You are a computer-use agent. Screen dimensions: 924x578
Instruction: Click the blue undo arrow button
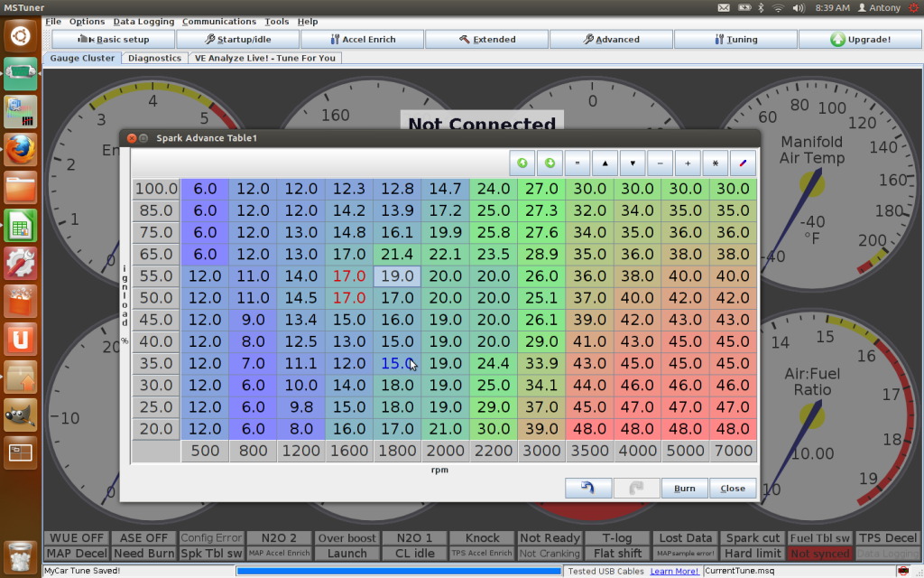(588, 488)
